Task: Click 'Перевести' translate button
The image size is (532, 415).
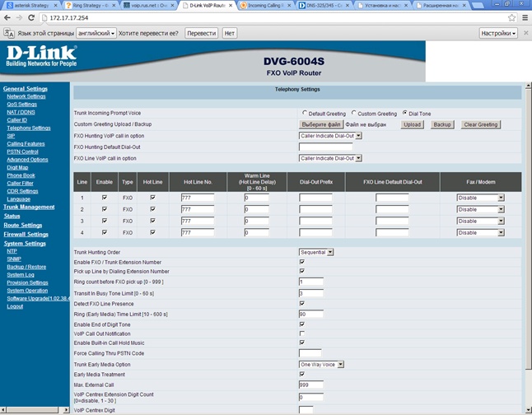Action: click(x=202, y=33)
